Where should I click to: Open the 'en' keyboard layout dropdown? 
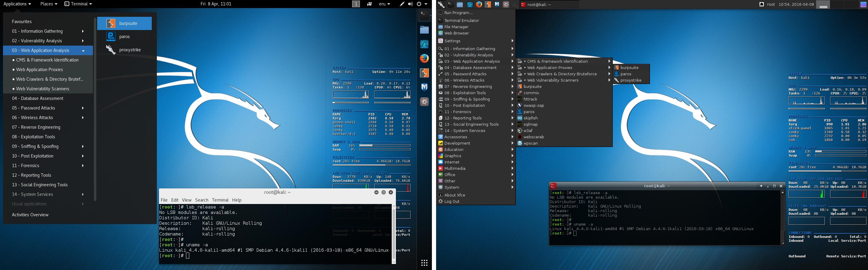pos(384,4)
